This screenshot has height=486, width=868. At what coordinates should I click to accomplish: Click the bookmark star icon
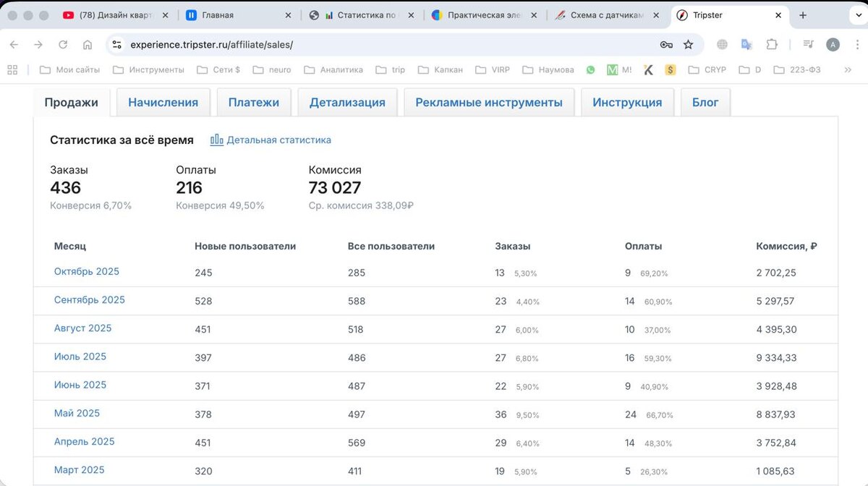coord(688,45)
